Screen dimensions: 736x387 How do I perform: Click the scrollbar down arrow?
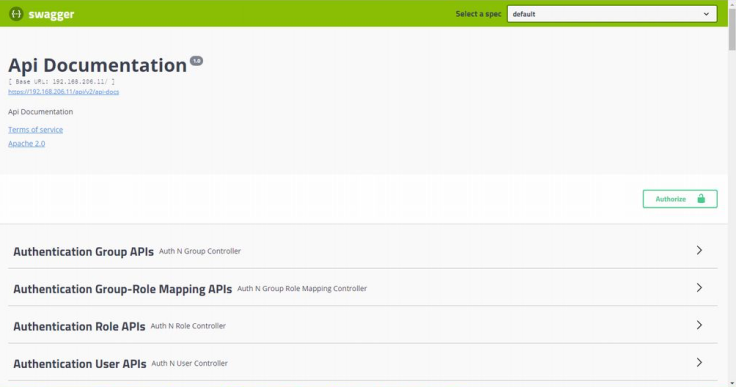click(732, 383)
